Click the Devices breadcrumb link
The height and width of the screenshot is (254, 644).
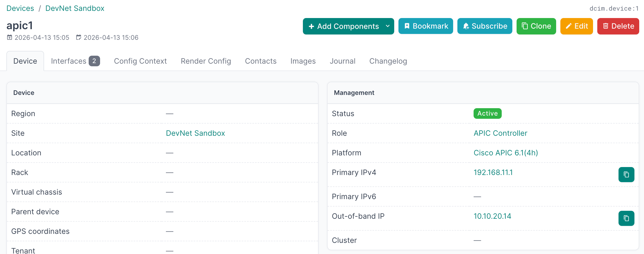[20, 8]
